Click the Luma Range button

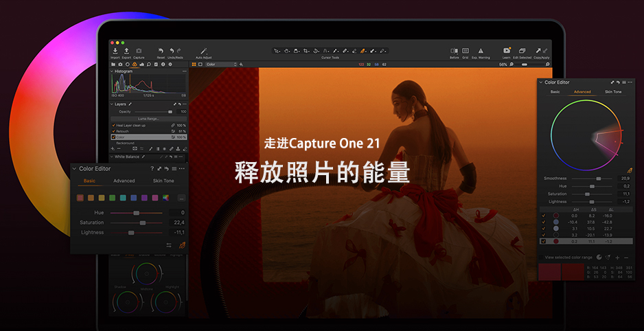coord(149,119)
